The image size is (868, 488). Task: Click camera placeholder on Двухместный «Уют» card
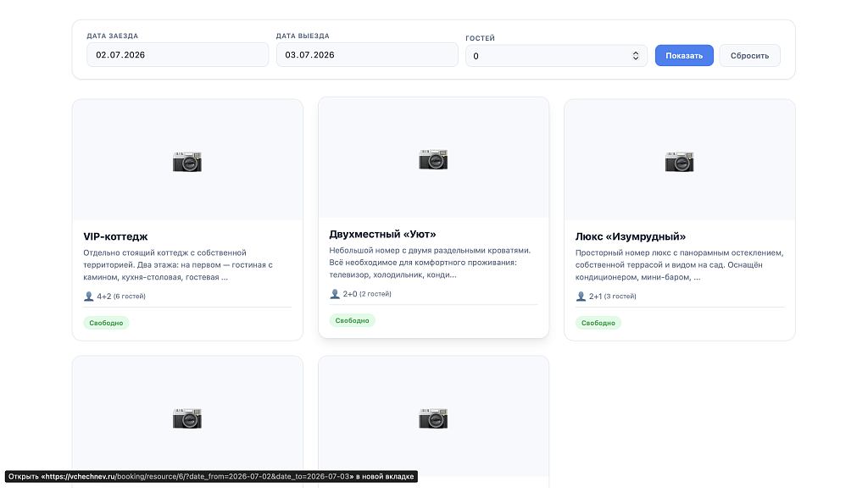433,159
